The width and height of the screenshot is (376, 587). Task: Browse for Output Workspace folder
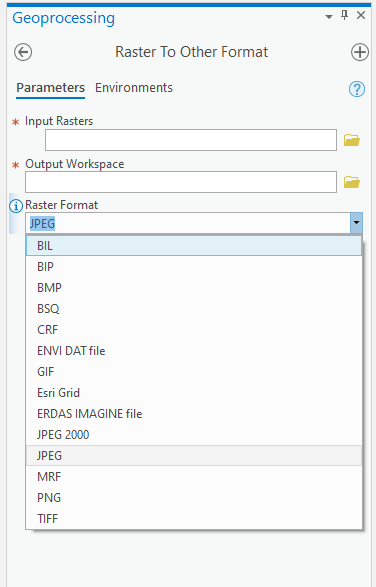tap(352, 182)
